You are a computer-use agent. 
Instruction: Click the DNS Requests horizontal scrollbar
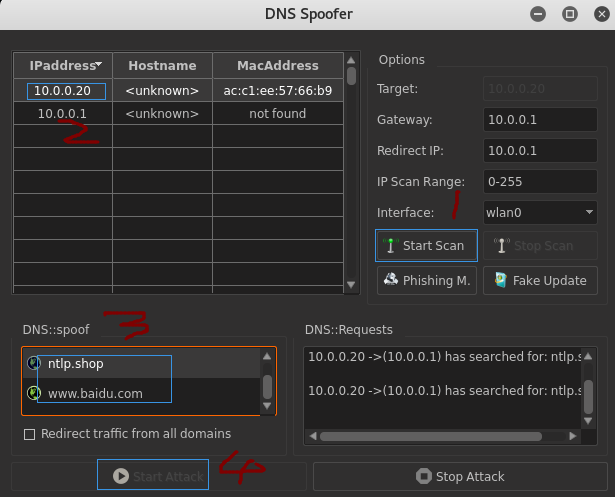440,436
